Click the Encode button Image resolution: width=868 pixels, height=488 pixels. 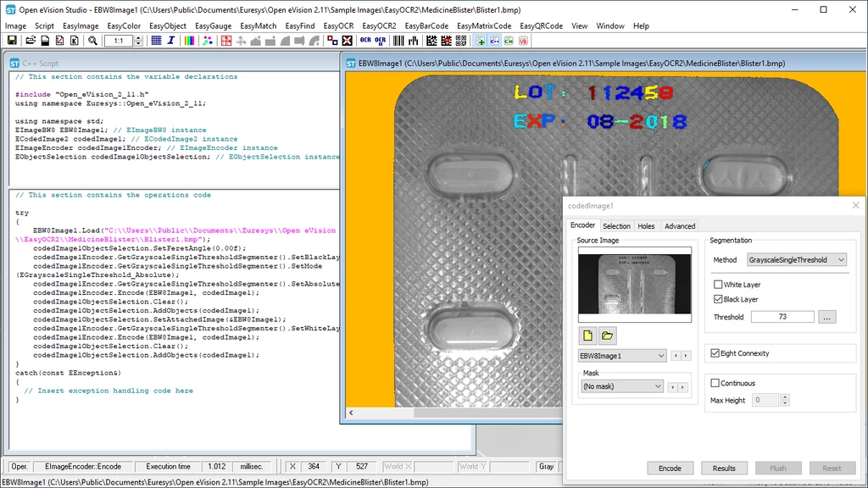(x=670, y=468)
